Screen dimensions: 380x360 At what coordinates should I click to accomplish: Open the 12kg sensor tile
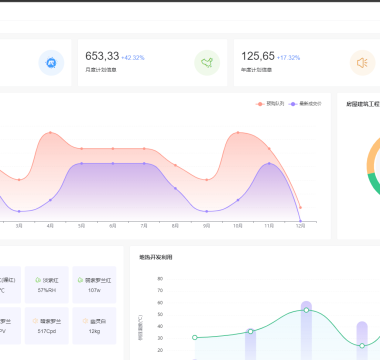pos(94,326)
